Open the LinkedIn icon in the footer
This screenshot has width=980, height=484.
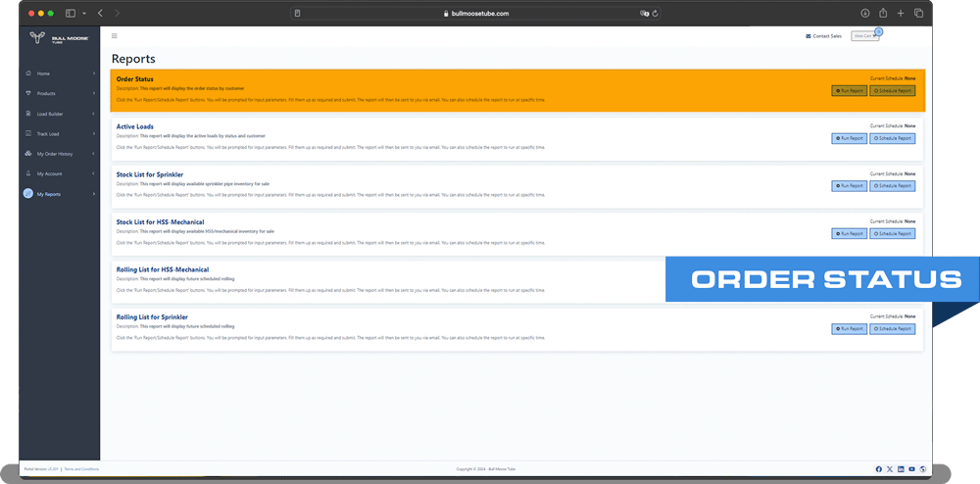[x=901, y=469]
